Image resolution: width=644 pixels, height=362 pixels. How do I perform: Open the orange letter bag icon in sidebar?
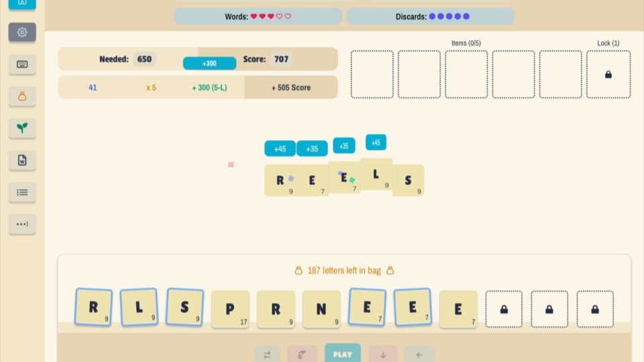pyautogui.click(x=22, y=97)
